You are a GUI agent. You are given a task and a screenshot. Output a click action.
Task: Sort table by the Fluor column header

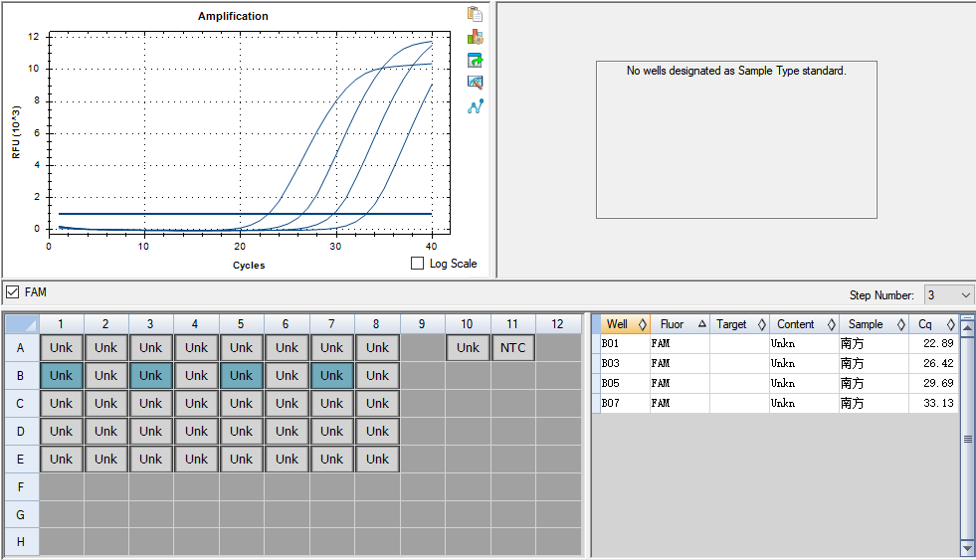coord(680,324)
